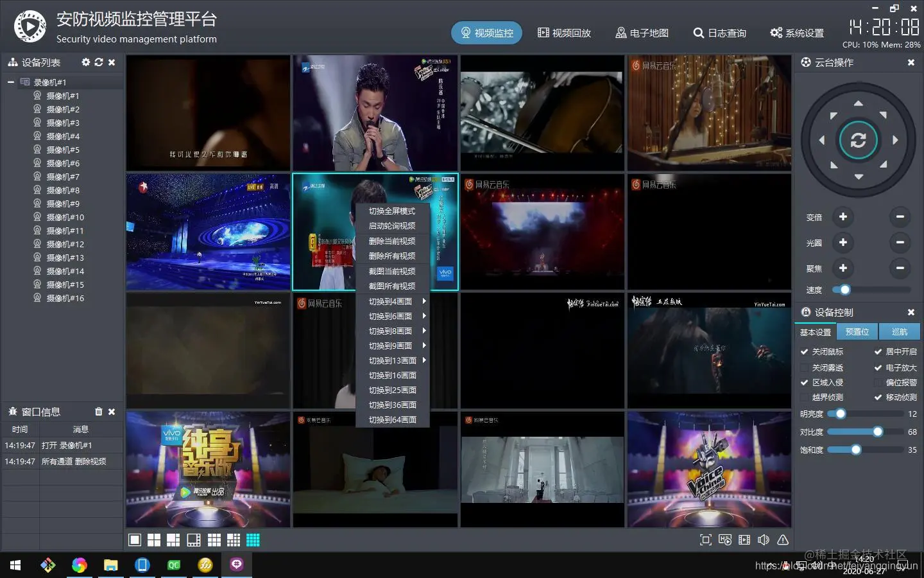Click the polling video icon in bottom toolbar
This screenshot has height=578, width=924.
click(x=725, y=540)
